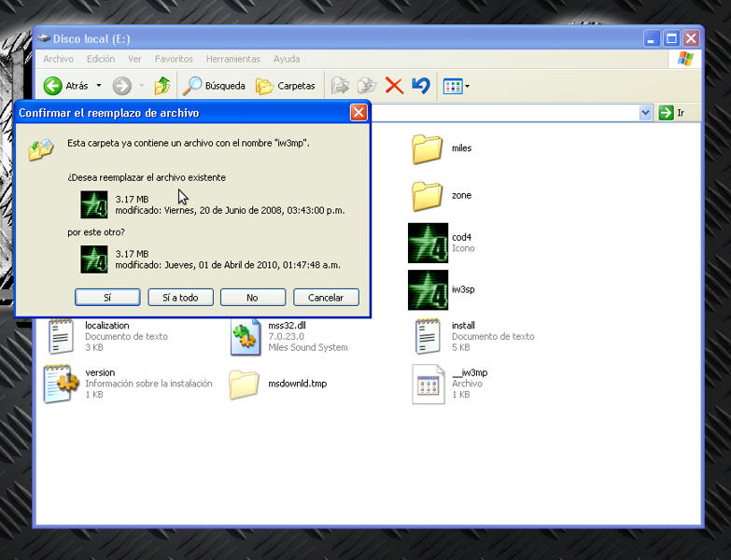
Task: Select the install text document icon
Action: pos(428,336)
